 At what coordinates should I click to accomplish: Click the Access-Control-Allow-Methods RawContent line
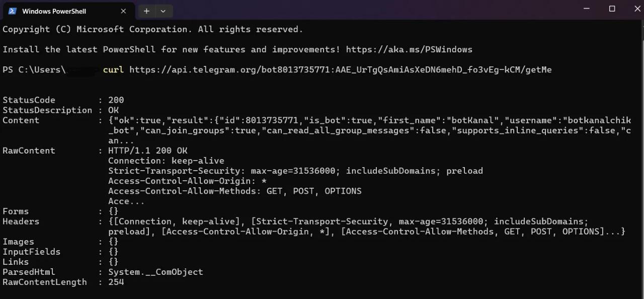235,191
